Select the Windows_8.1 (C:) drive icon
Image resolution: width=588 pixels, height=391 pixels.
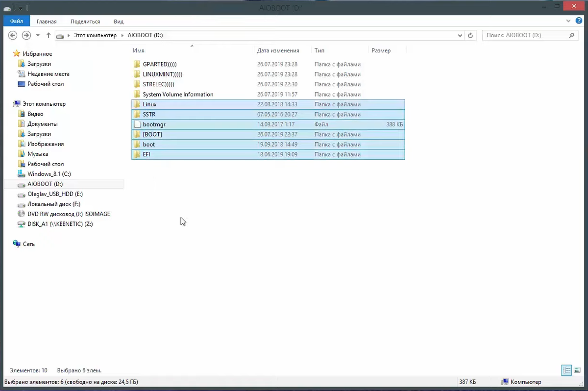click(21, 174)
